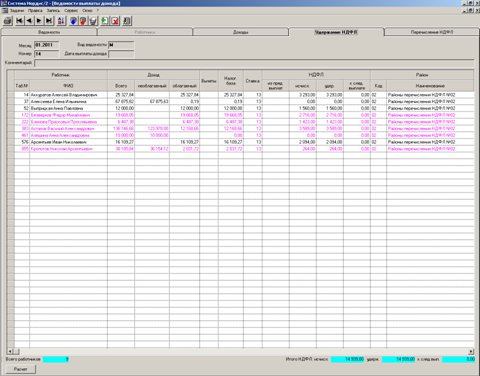This screenshot has height=376, width=480.
Task: Open the ? help menu
Action: [x=98, y=10]
